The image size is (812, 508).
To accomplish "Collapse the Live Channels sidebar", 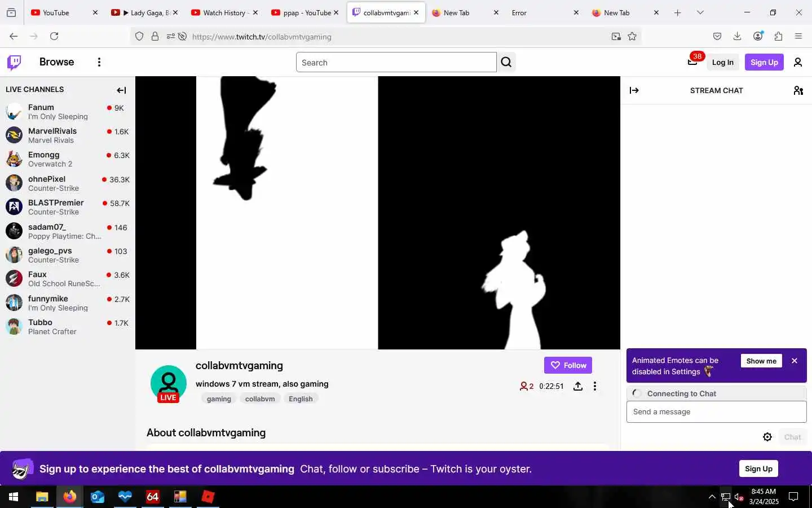I will click(x=121, y=90).
